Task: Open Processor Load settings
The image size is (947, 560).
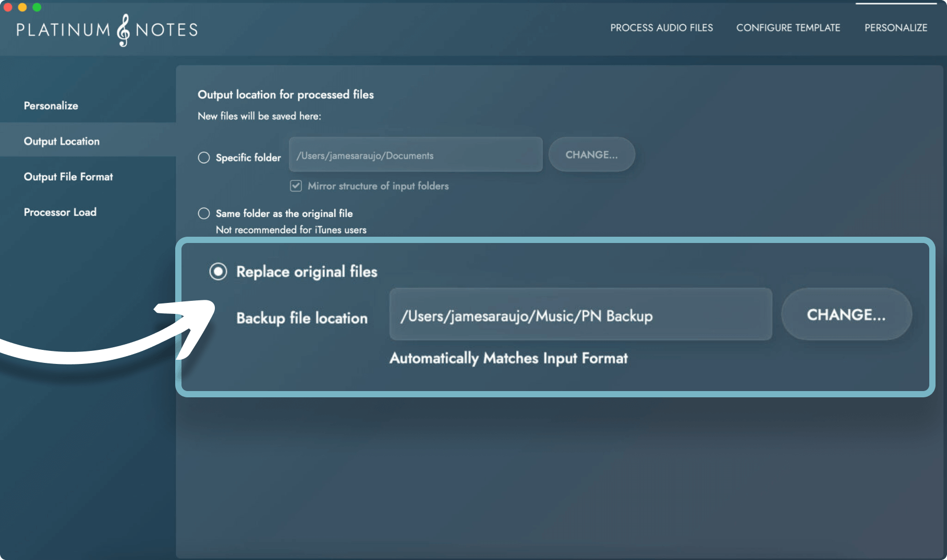Action: [x=60, y=212]
